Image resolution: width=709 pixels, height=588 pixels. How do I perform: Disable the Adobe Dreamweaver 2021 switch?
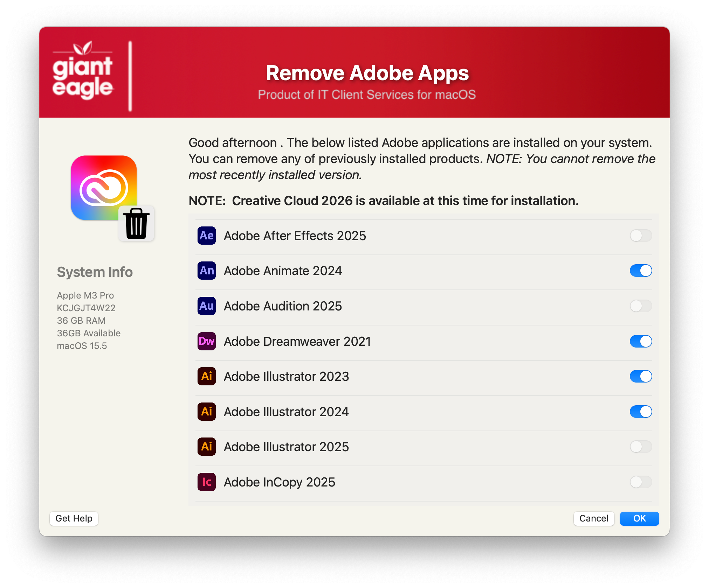point(641,341)
